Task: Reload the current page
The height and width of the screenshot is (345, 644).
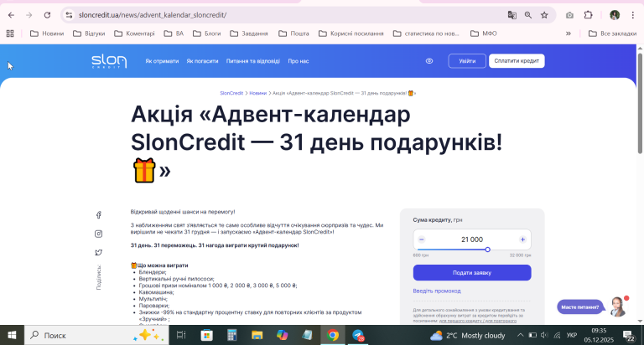Action: tap(47, 15)
